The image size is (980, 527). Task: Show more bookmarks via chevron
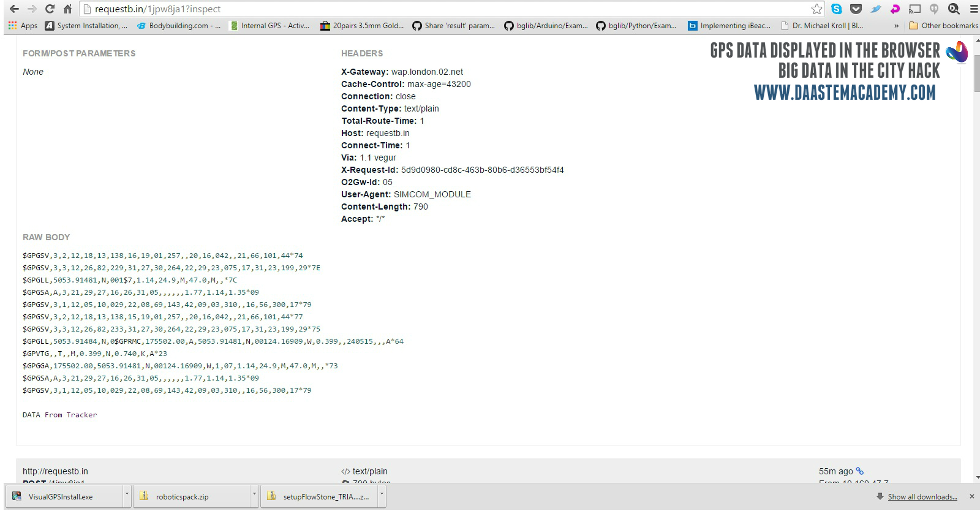tap(897, 26)
